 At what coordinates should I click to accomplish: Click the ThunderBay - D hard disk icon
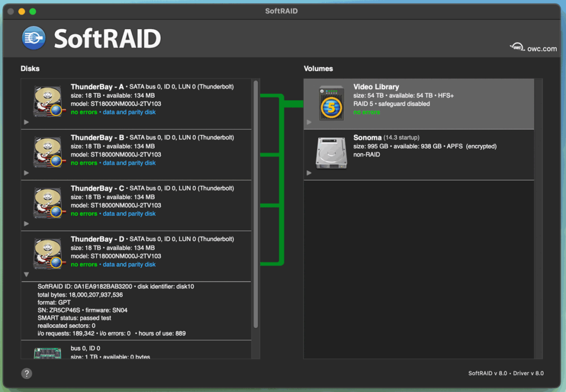tap(47, 253)
